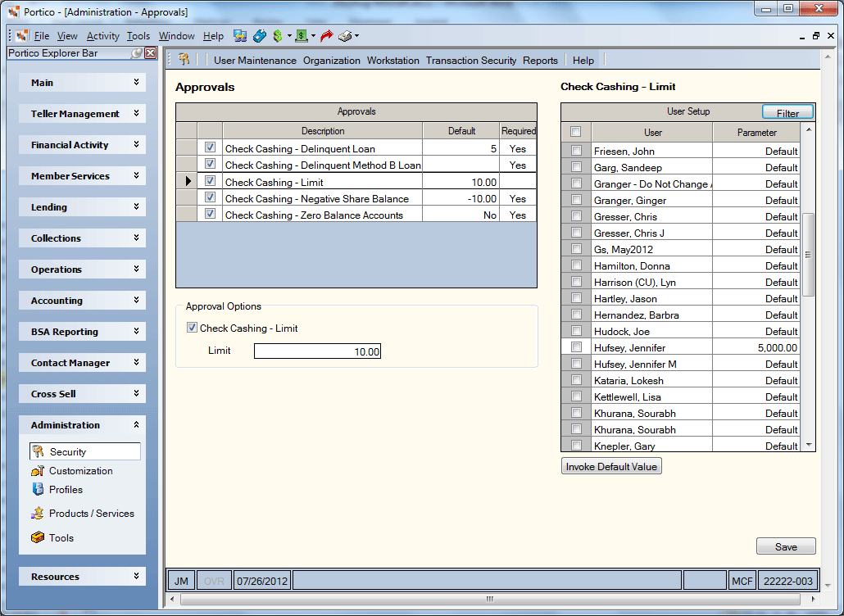Uncheck Check Cashing - Delinquent Loan row
The width and height of the screenshot is (844, 616).
pyautogui.click(x=210, y=147)
